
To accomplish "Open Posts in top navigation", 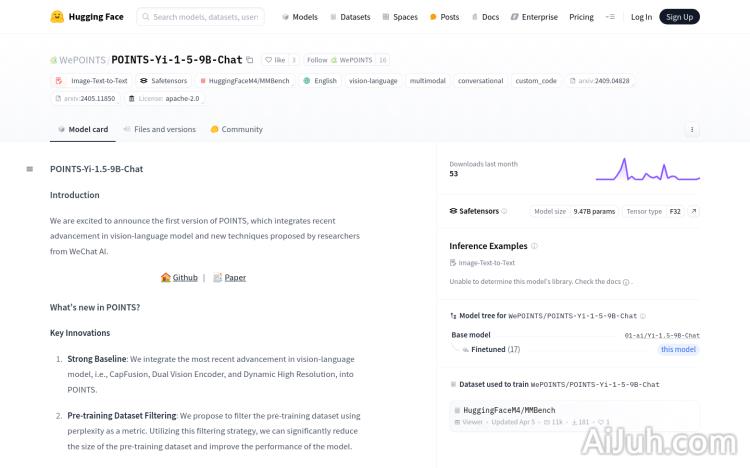I will click(x=444, y=17).
